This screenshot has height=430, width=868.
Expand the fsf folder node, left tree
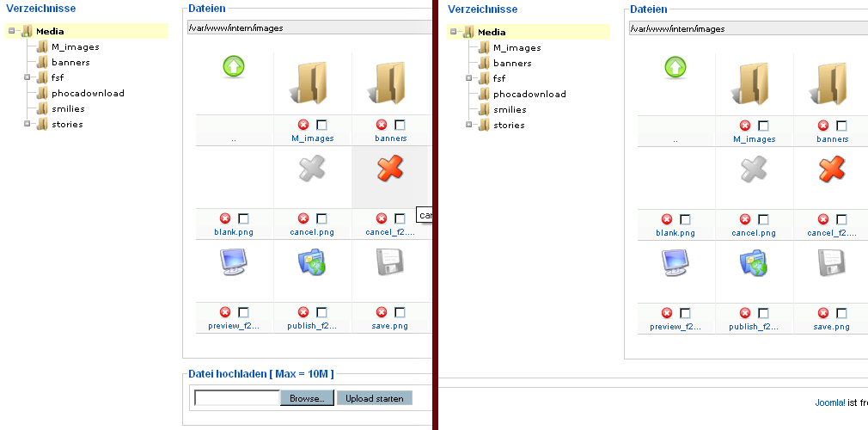point(28,77)
